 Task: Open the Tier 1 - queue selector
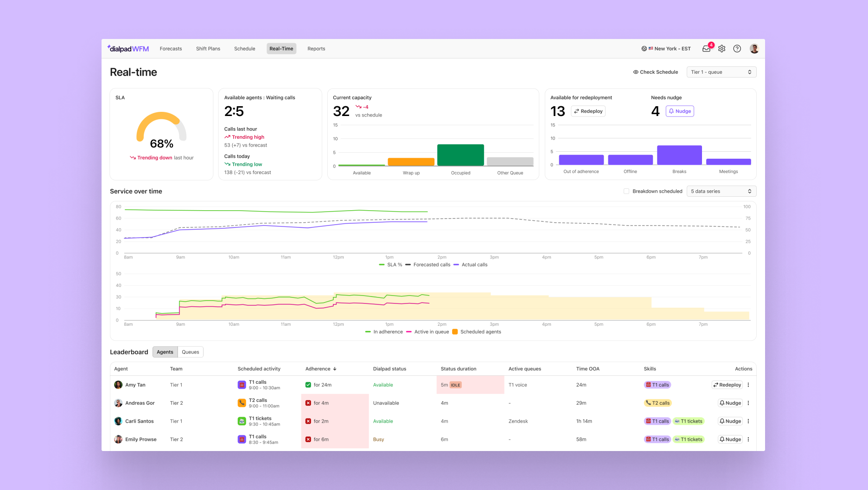pyautogui.click(x=721, y=72)
